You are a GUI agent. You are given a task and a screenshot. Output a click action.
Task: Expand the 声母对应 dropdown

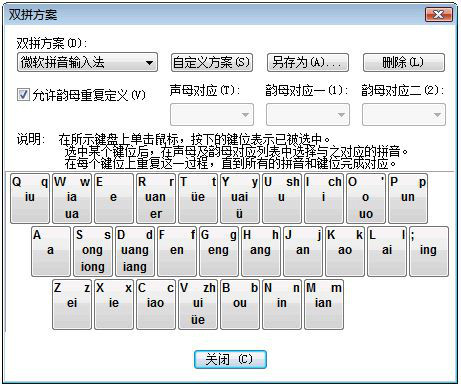(212, 114)
